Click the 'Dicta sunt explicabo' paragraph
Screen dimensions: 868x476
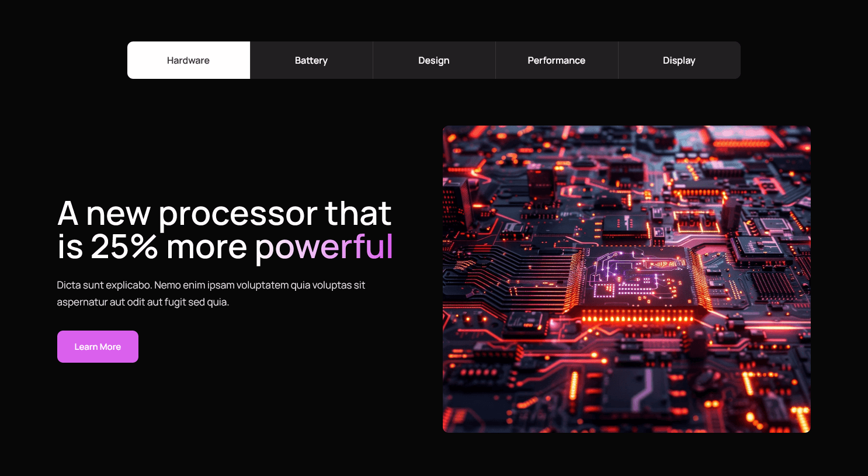211,294
